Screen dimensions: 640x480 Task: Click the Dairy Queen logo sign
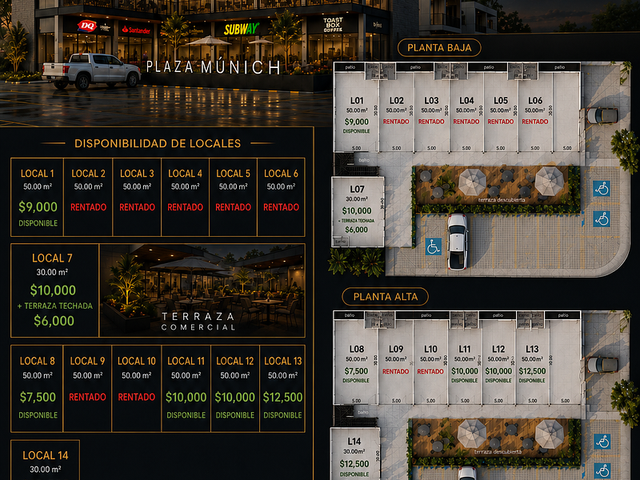click(87, 27)
